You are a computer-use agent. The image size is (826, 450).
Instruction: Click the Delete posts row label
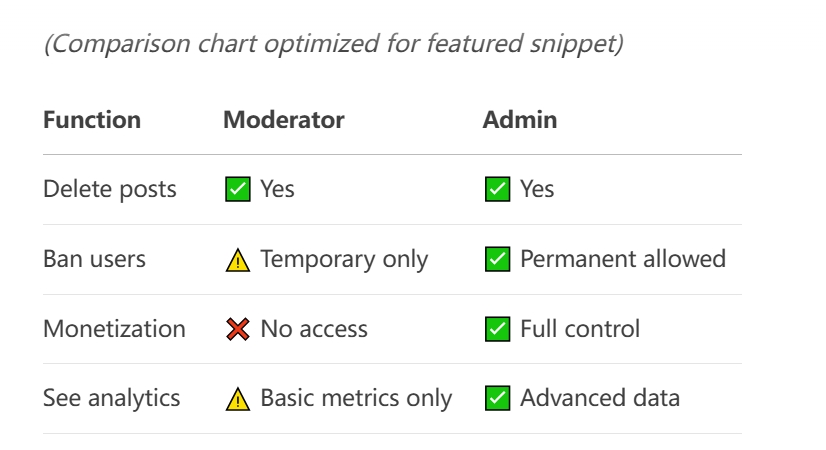coord(110,189)
